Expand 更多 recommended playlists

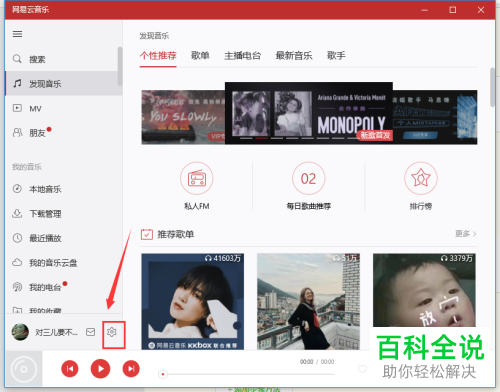(x=465, y=234)
